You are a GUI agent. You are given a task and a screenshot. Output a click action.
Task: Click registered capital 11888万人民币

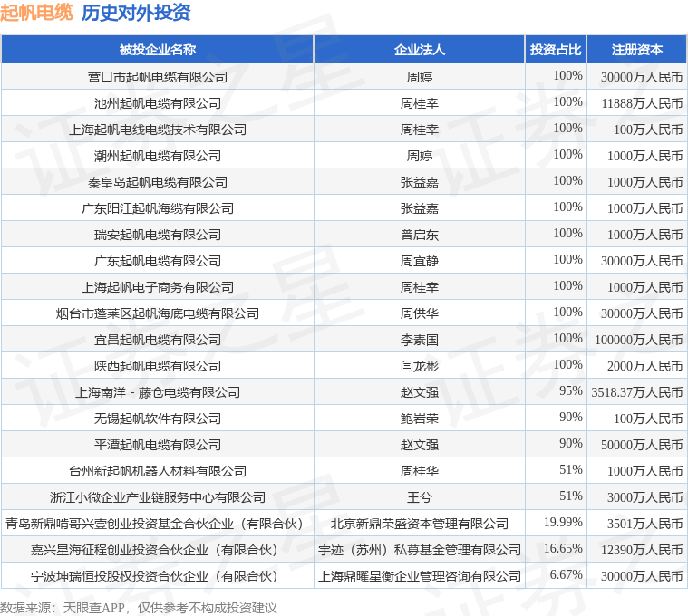[642, 103]
